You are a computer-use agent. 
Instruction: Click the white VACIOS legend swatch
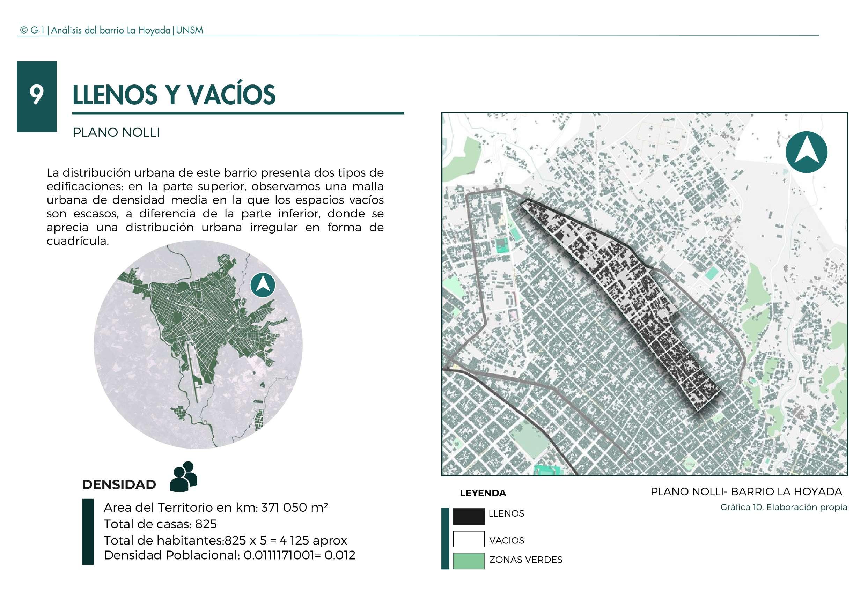coord(468,539)
